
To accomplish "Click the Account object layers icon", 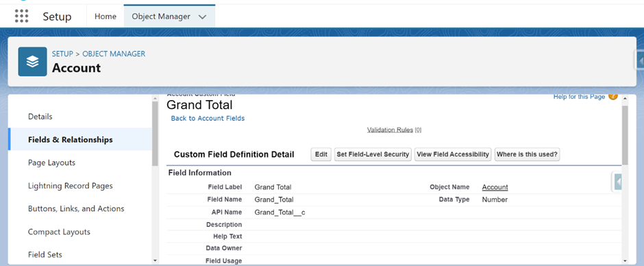I will (32, 62).
